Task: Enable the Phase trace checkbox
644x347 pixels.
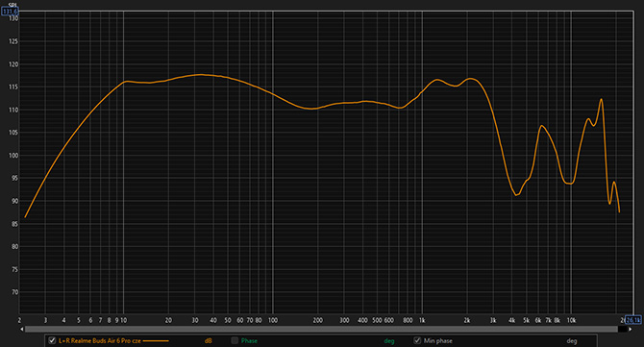Action: 235,340
